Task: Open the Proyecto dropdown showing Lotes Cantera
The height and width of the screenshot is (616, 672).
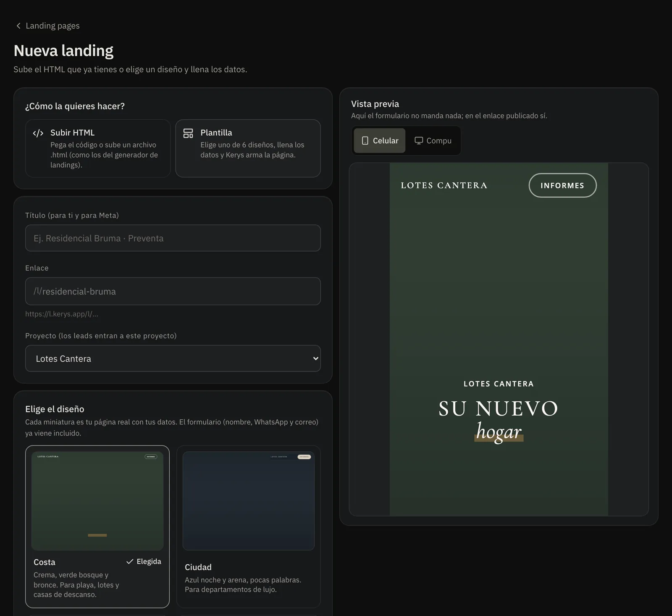Action: tap(173, 358)
